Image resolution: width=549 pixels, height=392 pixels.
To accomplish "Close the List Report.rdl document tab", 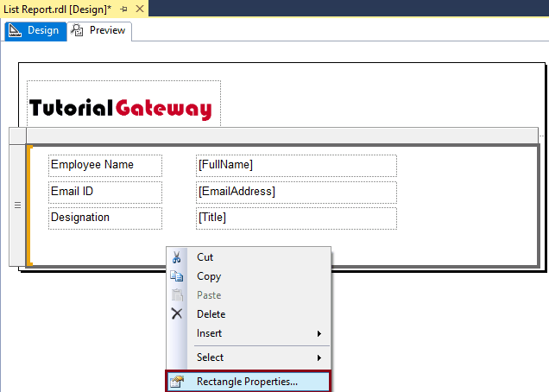I will (140, 9).
